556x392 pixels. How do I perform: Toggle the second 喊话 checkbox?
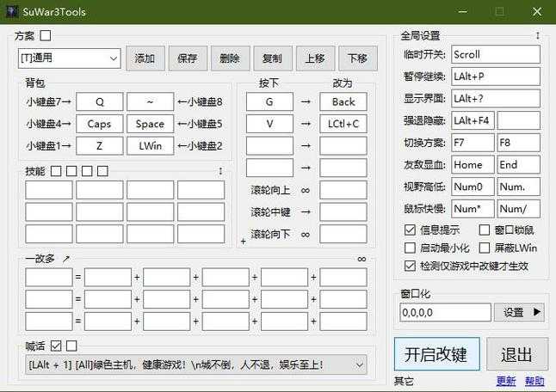[71, 346]
